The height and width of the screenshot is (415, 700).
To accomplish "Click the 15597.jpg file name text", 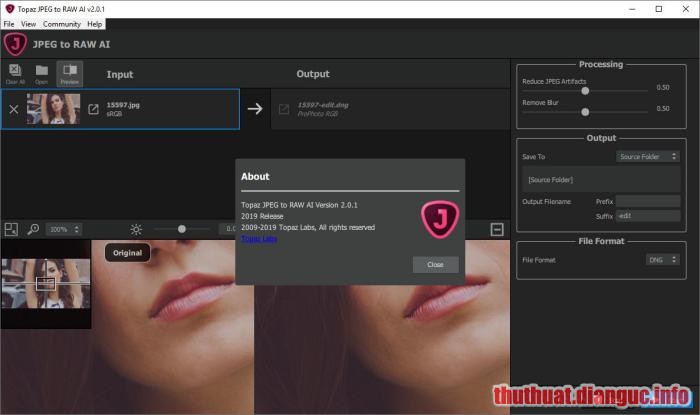I will tap(123, 105).
